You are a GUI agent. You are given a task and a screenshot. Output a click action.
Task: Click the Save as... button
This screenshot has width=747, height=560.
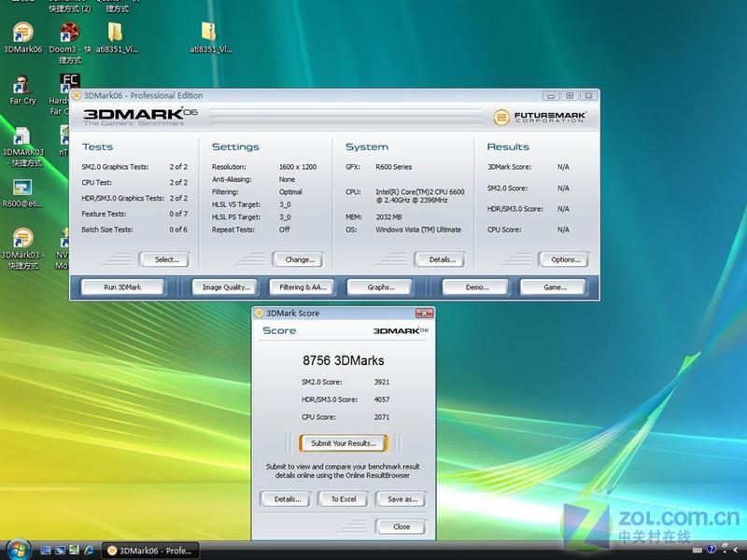(401, 499)
